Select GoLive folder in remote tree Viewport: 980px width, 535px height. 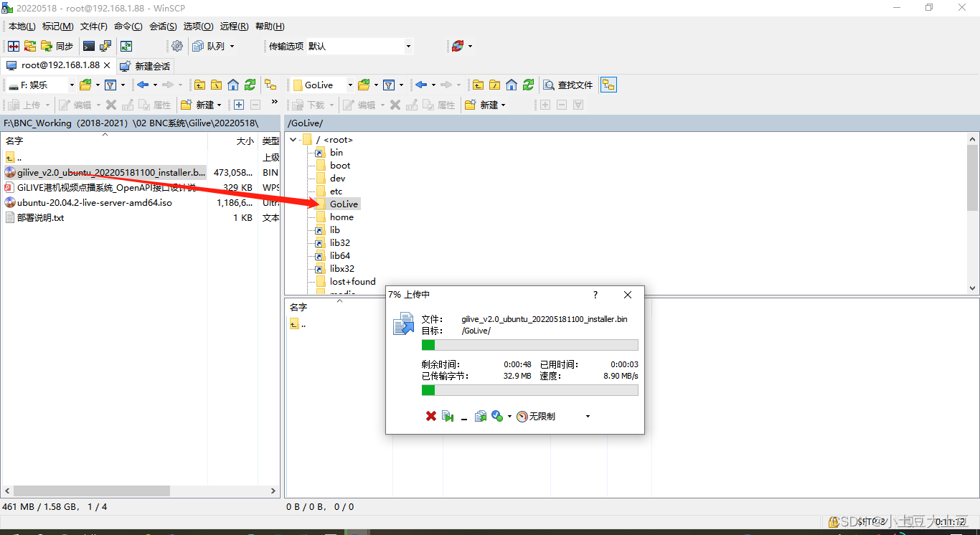(344, 204)
